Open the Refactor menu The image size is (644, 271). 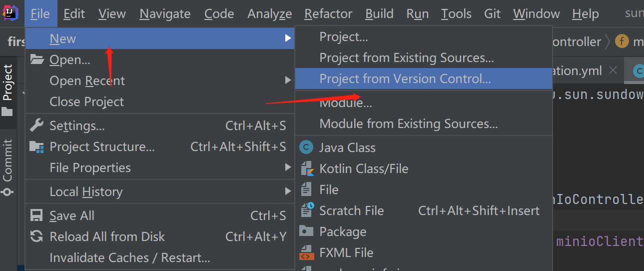coord(328,13)
